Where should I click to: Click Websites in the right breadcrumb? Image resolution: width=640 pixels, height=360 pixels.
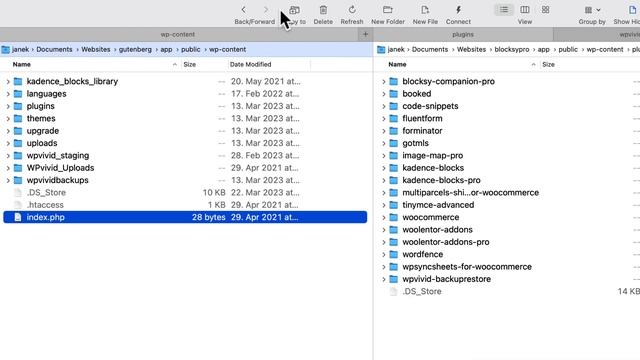pyautogui.click(x=471, y=49)
